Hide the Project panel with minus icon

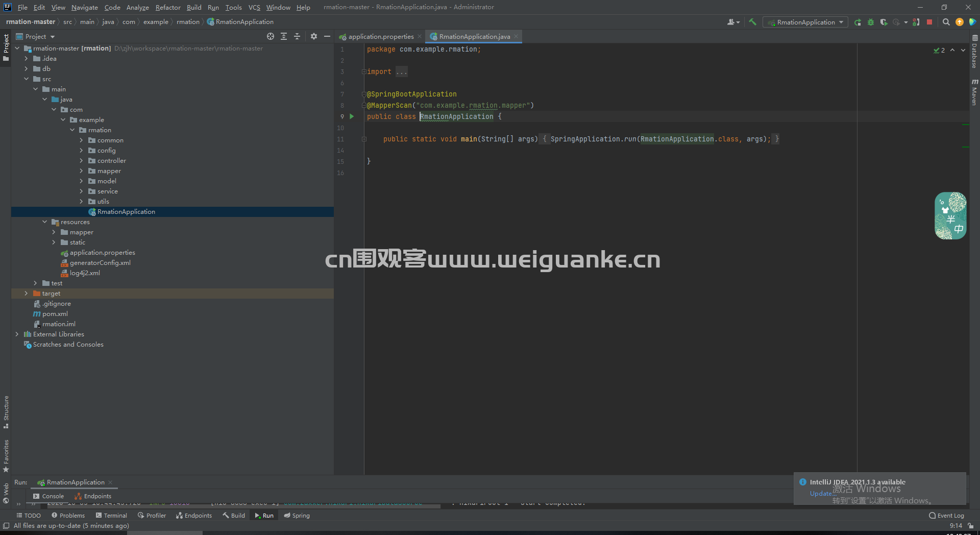(x=327, y=36)
